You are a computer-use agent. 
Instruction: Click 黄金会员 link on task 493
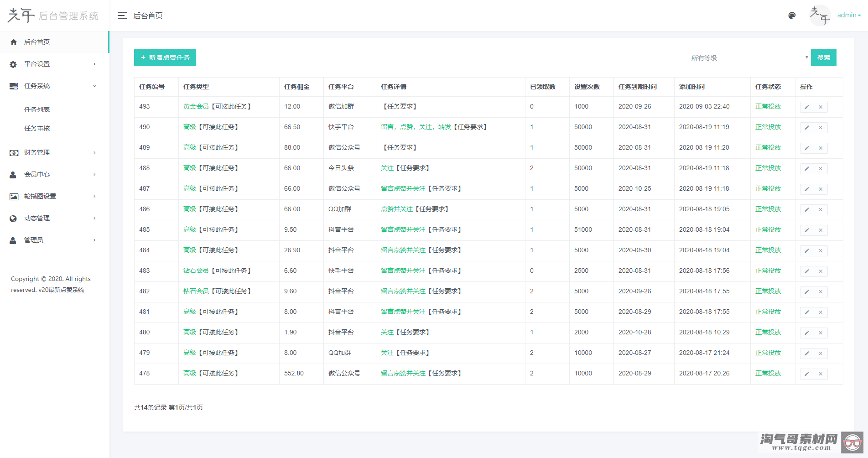click(x=196, y=106)
